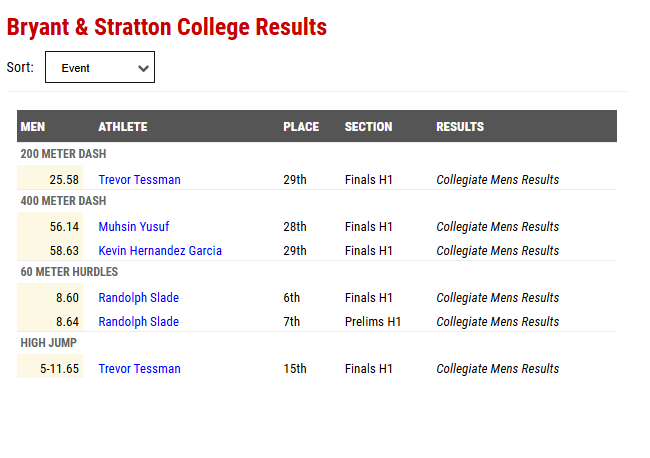The height and width of the screenshot is (458, 650).
Task: Click the ATHLETE column header
Action: pos(123,126)
